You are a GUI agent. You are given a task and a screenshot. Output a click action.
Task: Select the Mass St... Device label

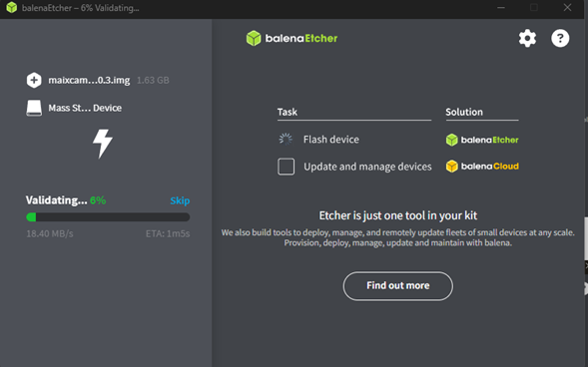click(85, 108)
